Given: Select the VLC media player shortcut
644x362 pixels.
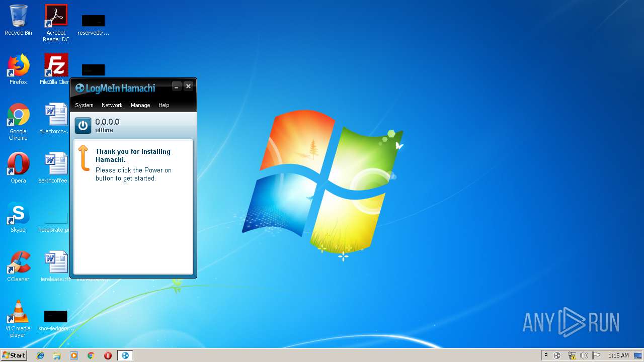Looking at the screenshot, I should (x=18, y=319).
